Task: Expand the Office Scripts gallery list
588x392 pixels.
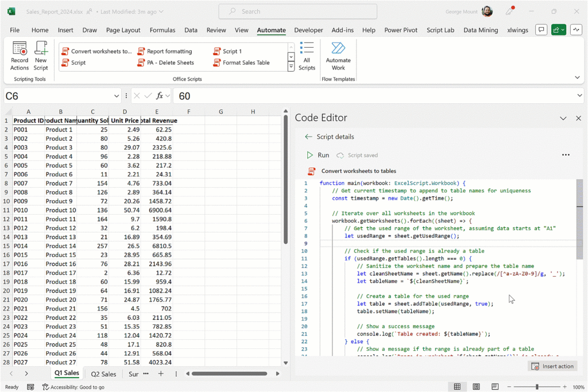Action: [291, 67]
